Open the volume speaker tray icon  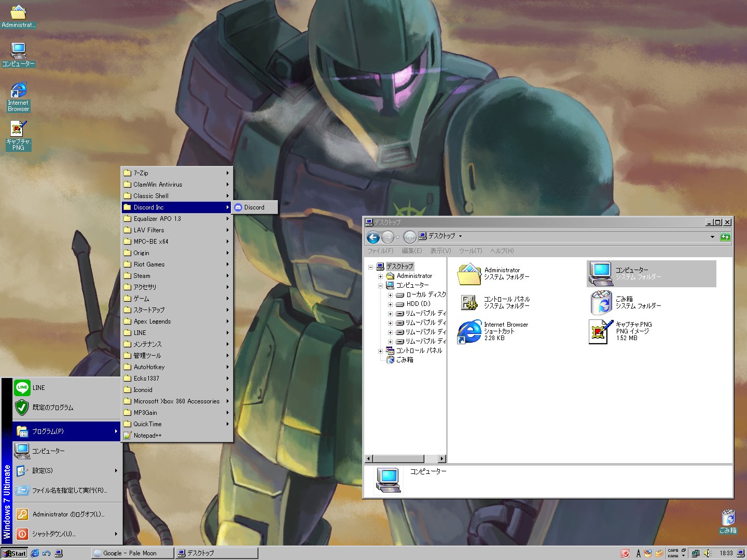pos(708,553)
